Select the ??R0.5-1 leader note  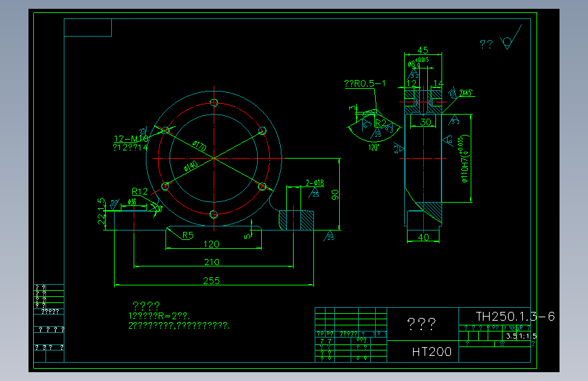pos(365,83)
